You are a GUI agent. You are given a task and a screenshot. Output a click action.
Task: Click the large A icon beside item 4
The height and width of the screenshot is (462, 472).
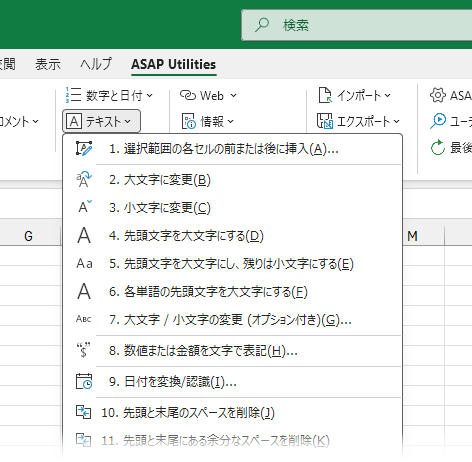pos(84,235)
